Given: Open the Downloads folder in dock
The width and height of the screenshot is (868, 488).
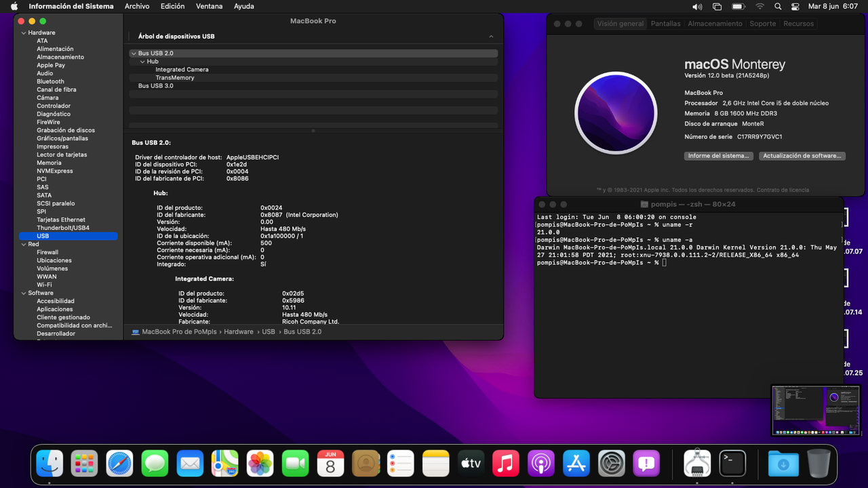Looking at the screenshot, I should (x=783, y=464).
